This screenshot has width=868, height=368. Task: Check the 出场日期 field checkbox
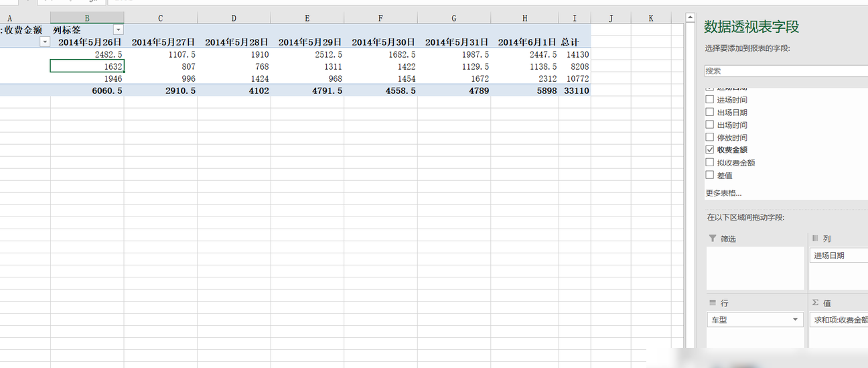(x=710, y=112)
